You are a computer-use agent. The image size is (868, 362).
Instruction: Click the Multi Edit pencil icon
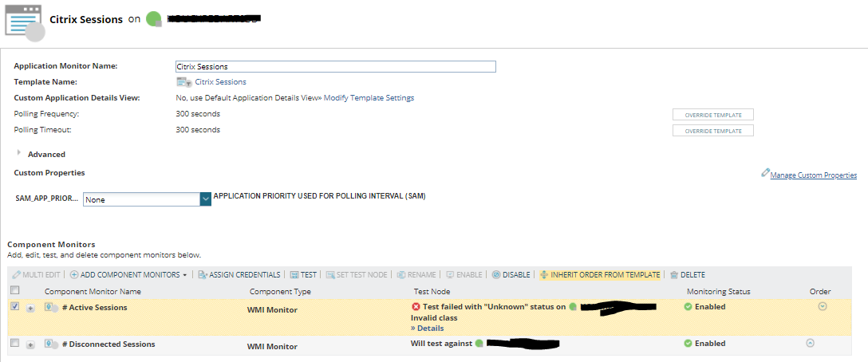coord(16,274)
